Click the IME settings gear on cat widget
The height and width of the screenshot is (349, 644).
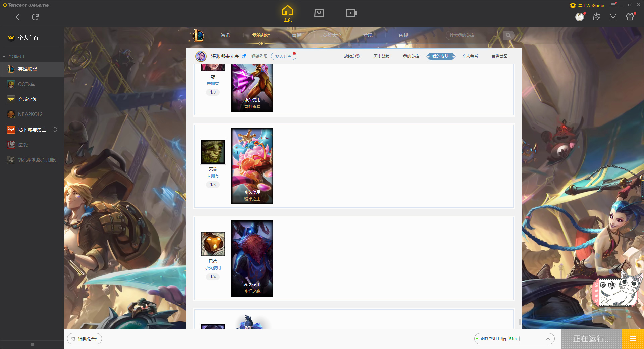[x=603, y=285]
